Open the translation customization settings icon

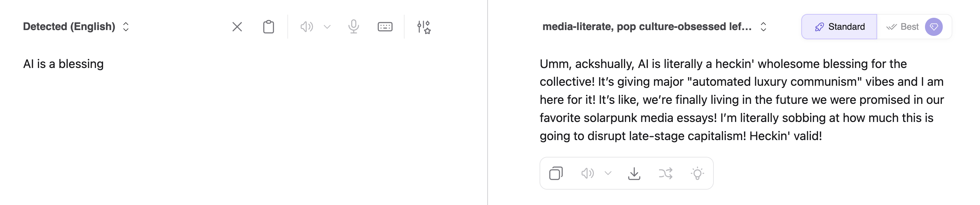pyautogui.click(x=423, y=27)
